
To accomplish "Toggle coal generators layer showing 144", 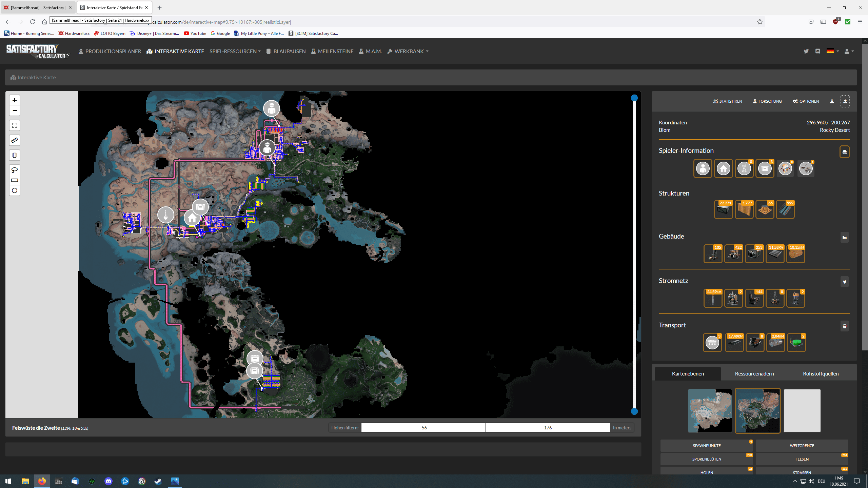I will (x=754, y=298).
